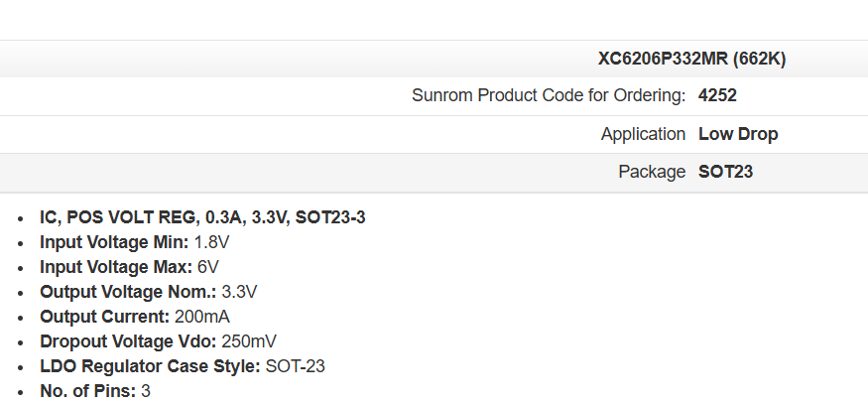Click the SOT-23 case style value
Viewport: 868px width, 405px height.
tap(295, 366)
